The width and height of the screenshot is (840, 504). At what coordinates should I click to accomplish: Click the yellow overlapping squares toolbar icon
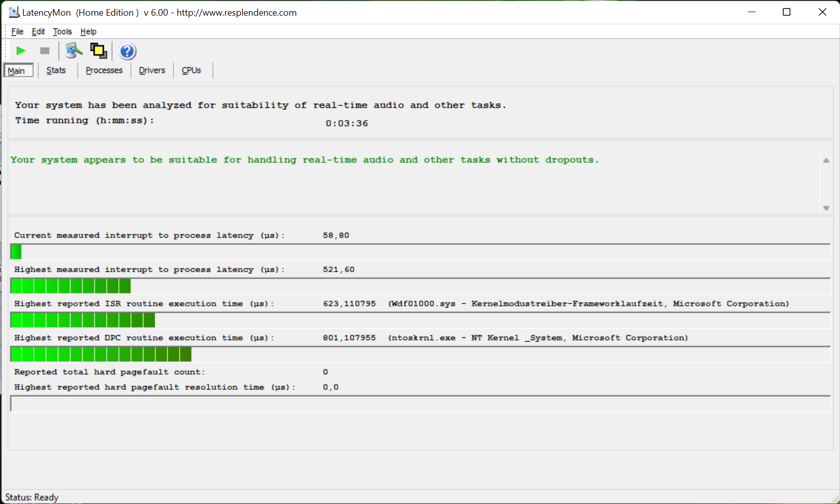[98, 51]
